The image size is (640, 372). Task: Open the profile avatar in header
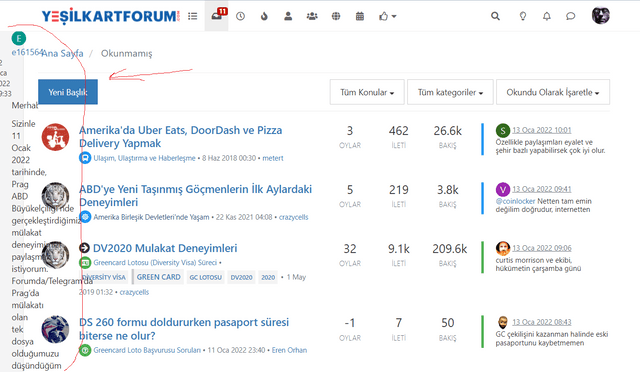(600, 16)
